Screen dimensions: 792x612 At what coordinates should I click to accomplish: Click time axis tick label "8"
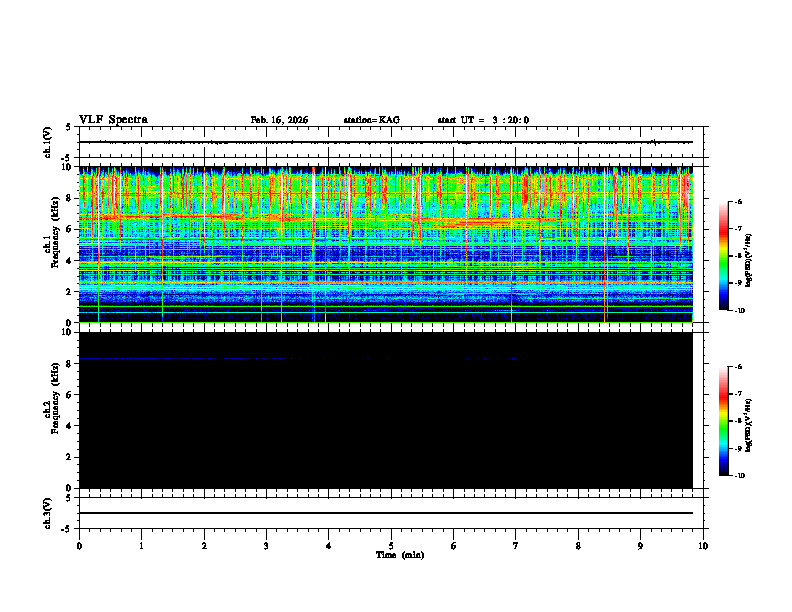tap(578, 546)
